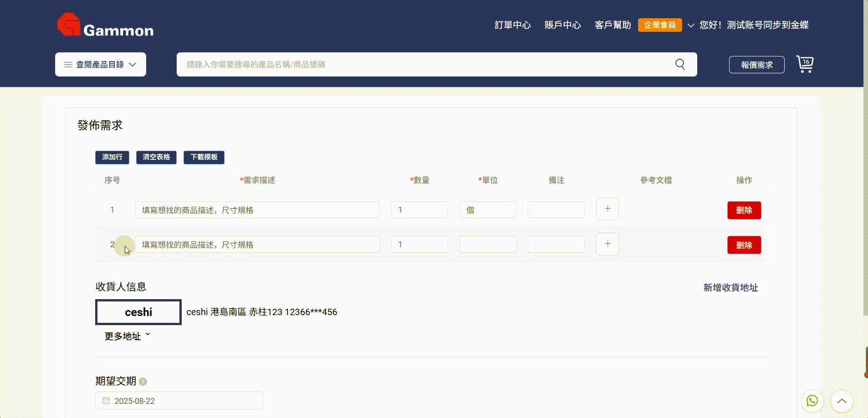
Task: Open the shopping cart icon
Action: [805, 64]
